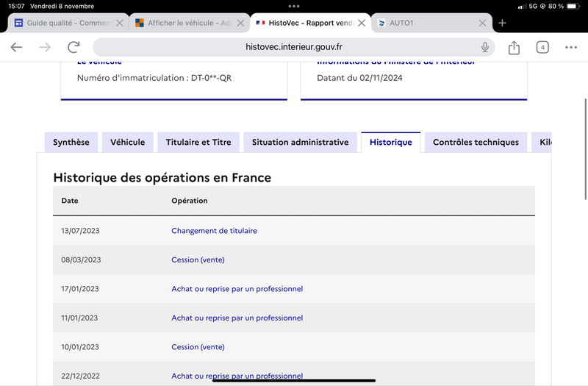Click Cession (vente) dated 10/01/2023
Screen dimensions: 588x386
[x=198, y=347]
